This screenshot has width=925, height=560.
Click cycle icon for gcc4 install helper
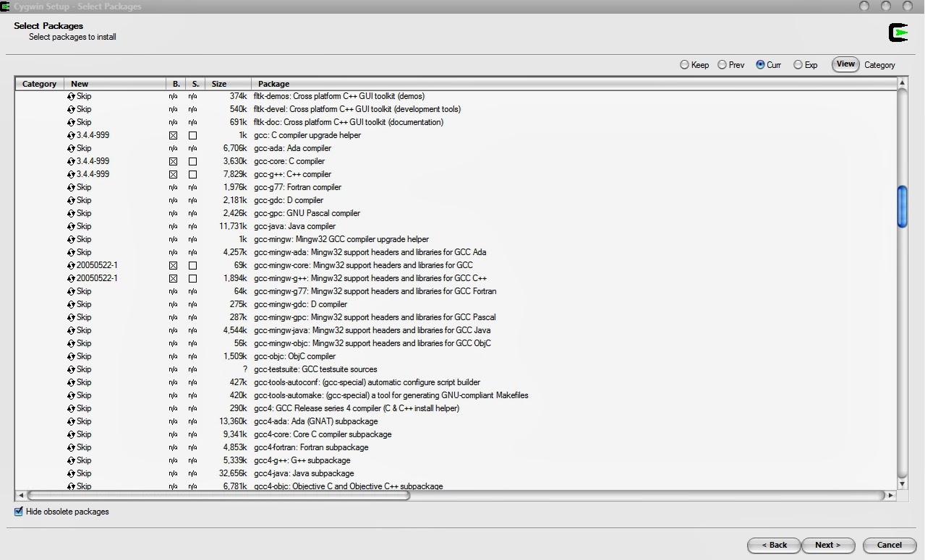[72, 408]
